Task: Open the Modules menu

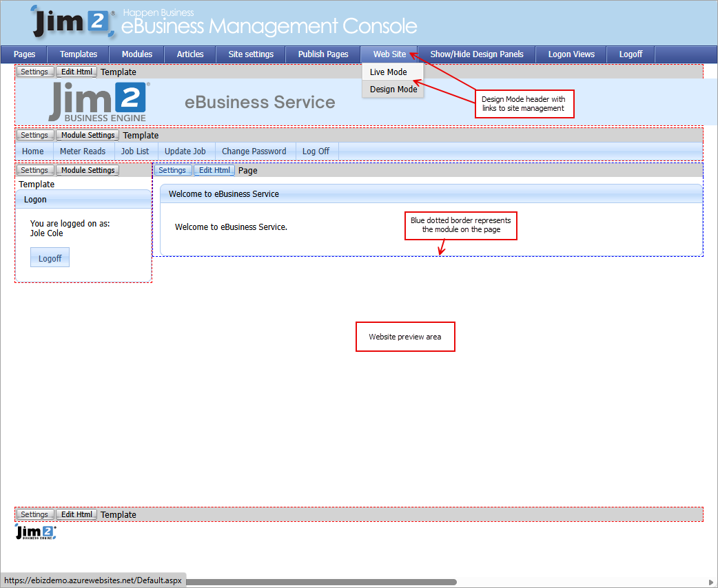Action: coord(137,54)
